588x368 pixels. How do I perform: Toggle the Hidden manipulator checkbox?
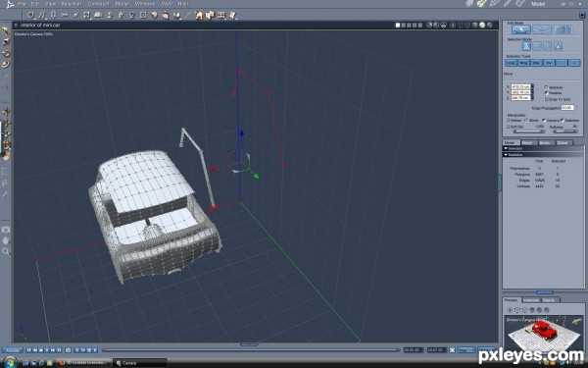click(x=508, y=120)
